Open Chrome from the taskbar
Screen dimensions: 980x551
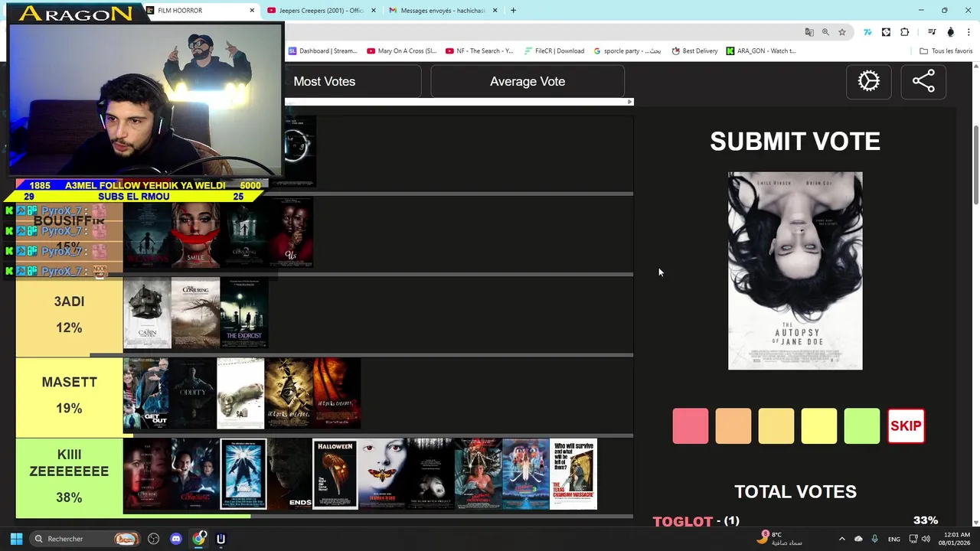pyautogui.click(x=198, y=539)
